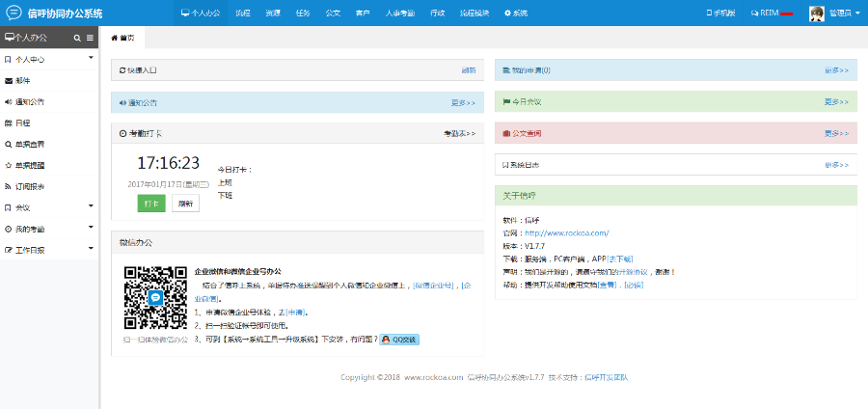Click the WeChat QR code image
The width and height of the screenshot is (868, 409).
[155, 298]
